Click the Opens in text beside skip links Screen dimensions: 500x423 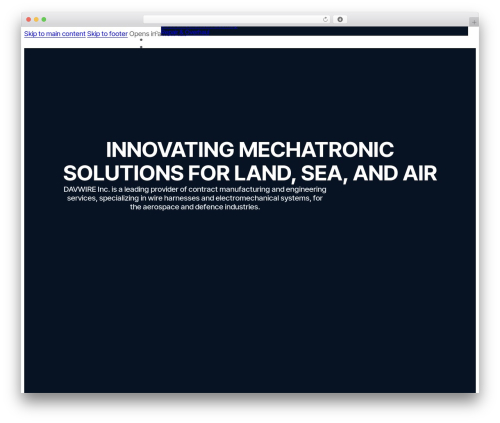tap(144, 34)
